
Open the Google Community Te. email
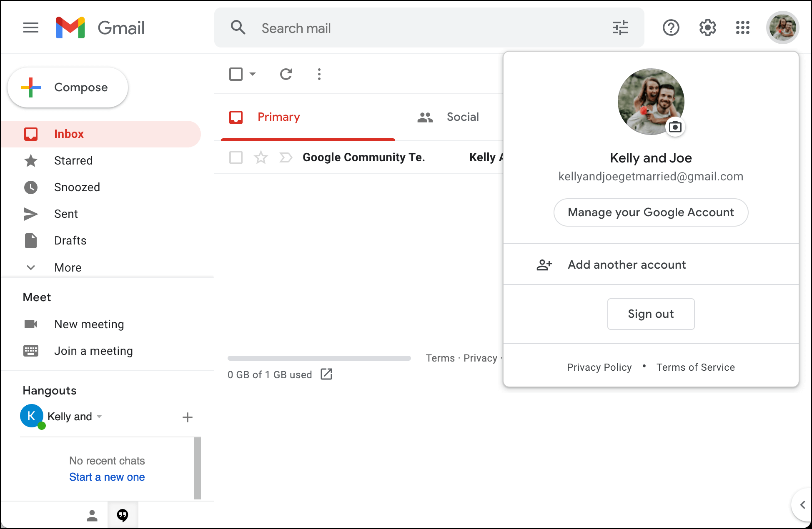(363, 157)
